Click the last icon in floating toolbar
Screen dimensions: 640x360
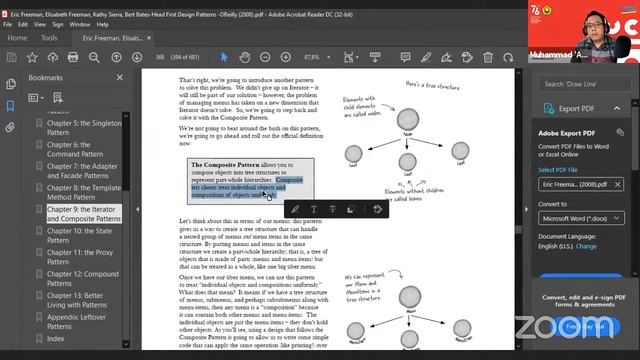coord(378,209)
